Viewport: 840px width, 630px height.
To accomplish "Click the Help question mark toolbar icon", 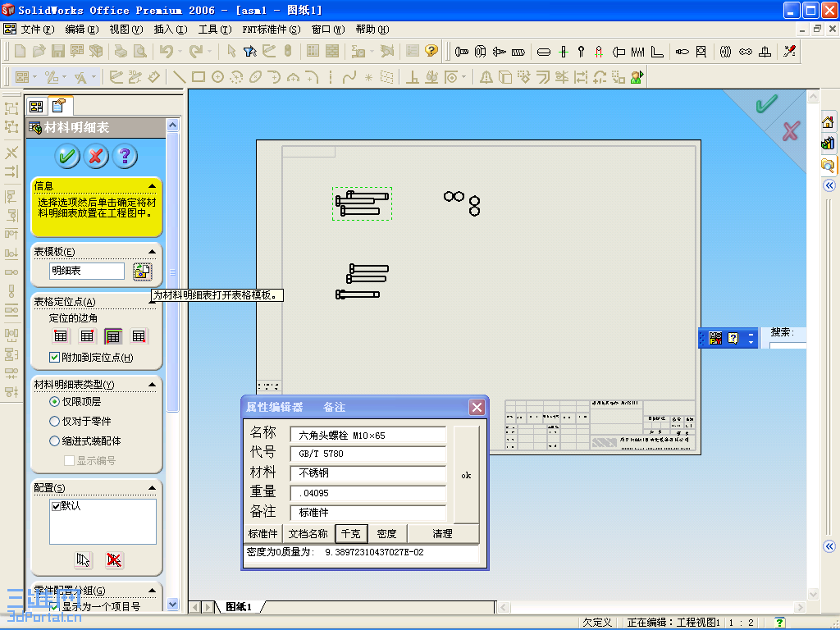I will [431, 51].
